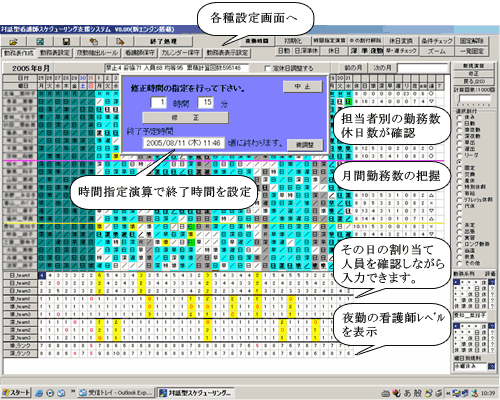
Task: Click the floppy disk save icon
Action: (66, 41)
